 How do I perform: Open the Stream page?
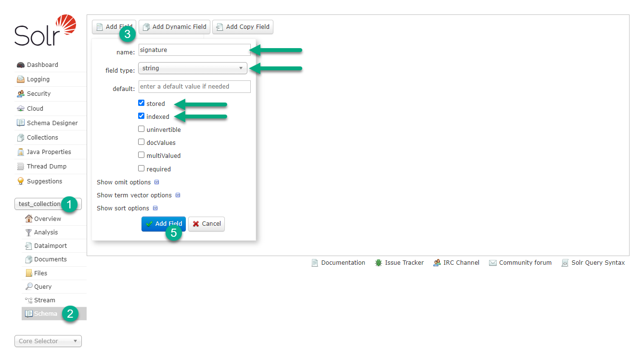45,300
